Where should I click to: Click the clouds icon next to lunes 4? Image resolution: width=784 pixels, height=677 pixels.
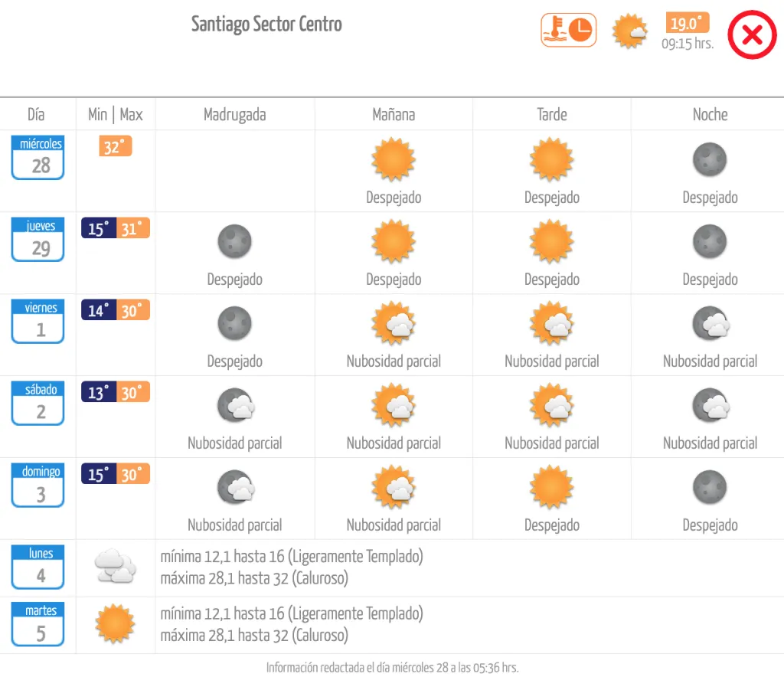pos(115,566)
